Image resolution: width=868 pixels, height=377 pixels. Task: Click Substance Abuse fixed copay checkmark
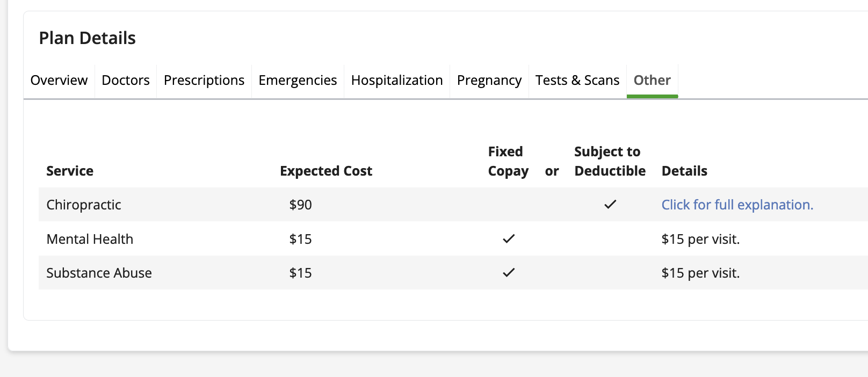pos(509,273)
